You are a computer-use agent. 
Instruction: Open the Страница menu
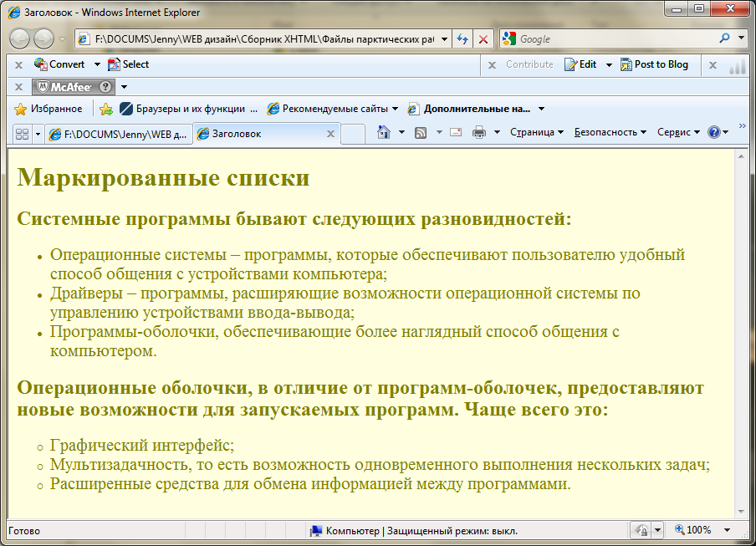coord(536,132)
